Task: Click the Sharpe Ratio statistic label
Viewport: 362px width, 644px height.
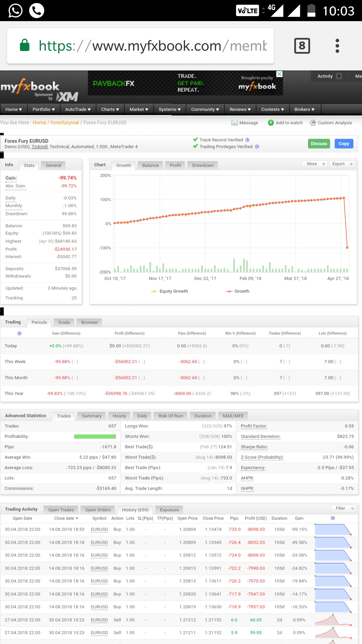Action: [x=254, y=447]
